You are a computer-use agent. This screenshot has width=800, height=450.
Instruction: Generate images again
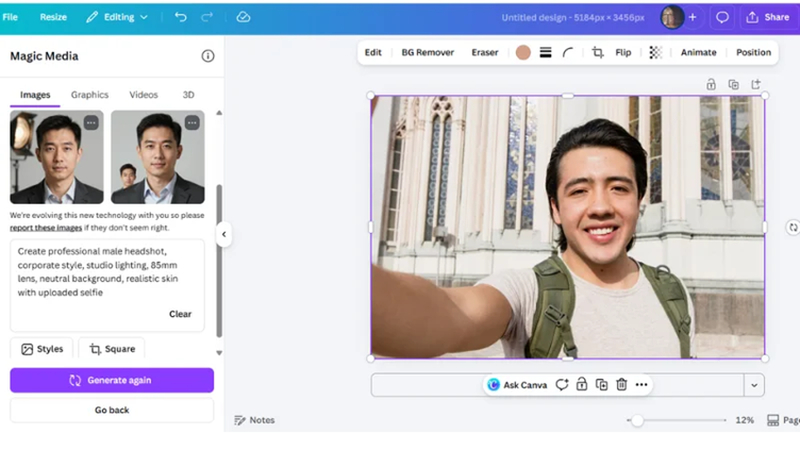(x=112, y=380)
